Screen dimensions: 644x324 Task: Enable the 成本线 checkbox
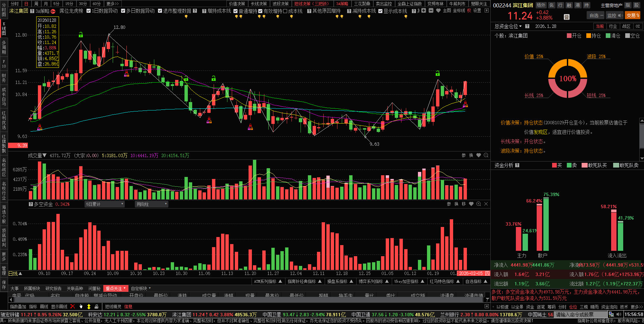coord(285,11)
